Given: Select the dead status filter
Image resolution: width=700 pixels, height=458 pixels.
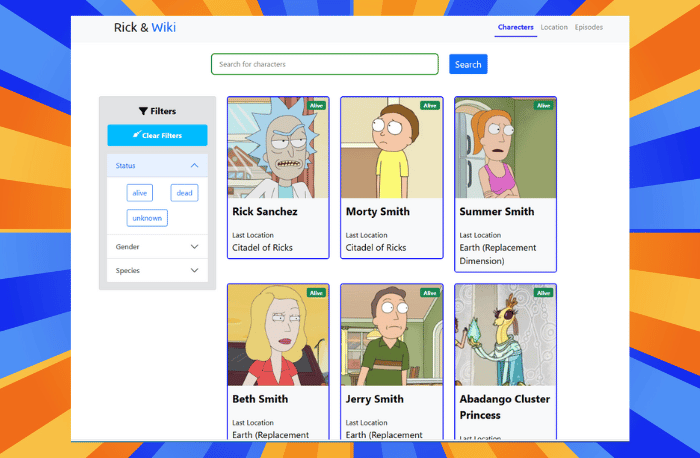Looking at the screenshot, I should [184, 193].
